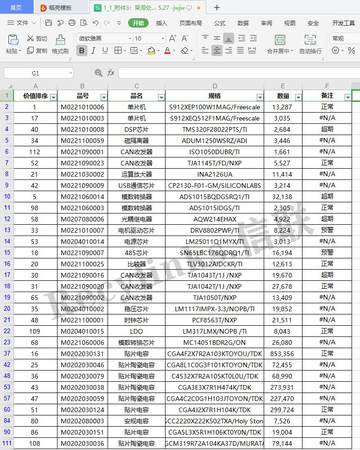
Task: Activate the Format Painter brush
Action: pyautogui.click(x=60, y=40)
